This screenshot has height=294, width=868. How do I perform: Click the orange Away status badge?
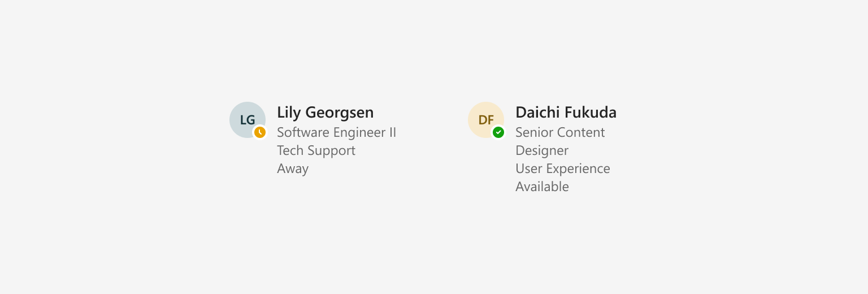tap(260, 132)
